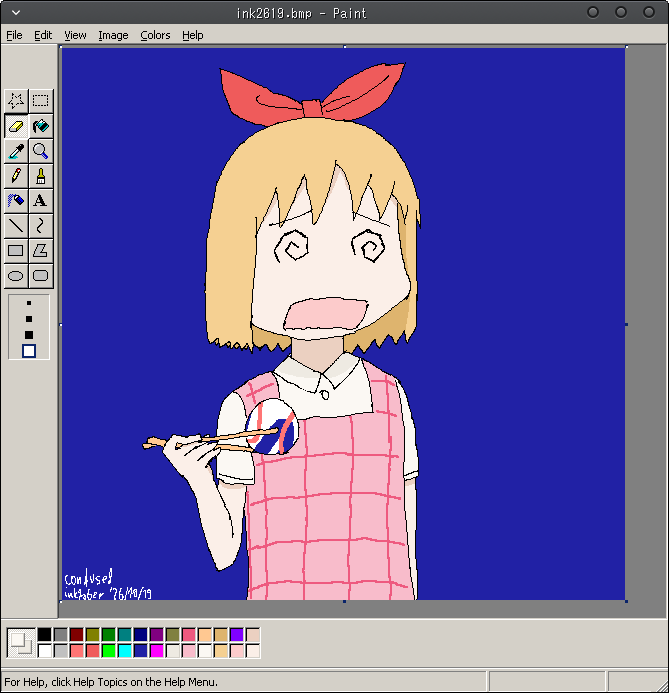Open the Edit menu
This screenshot has height=693, width=669.
coord(43,35)
